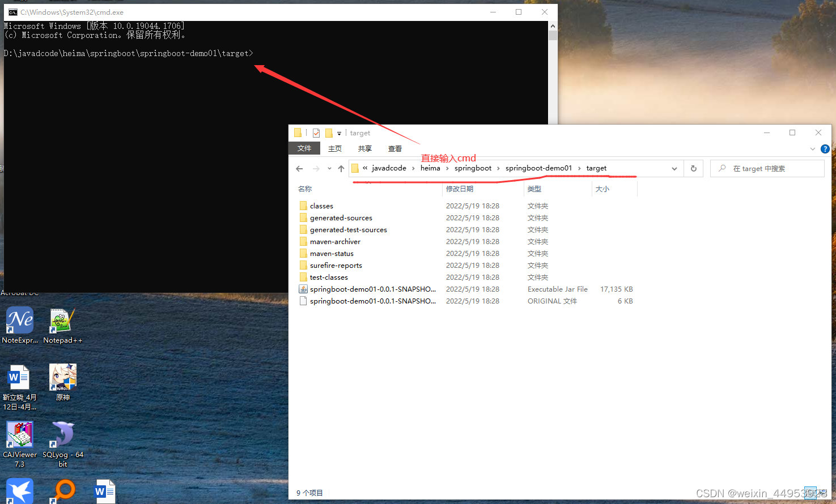Image resolution: width=836 pixels, height=504 pixels.
Task: Expand the Explorer ribbon chevron
Action: click(813, 149)
